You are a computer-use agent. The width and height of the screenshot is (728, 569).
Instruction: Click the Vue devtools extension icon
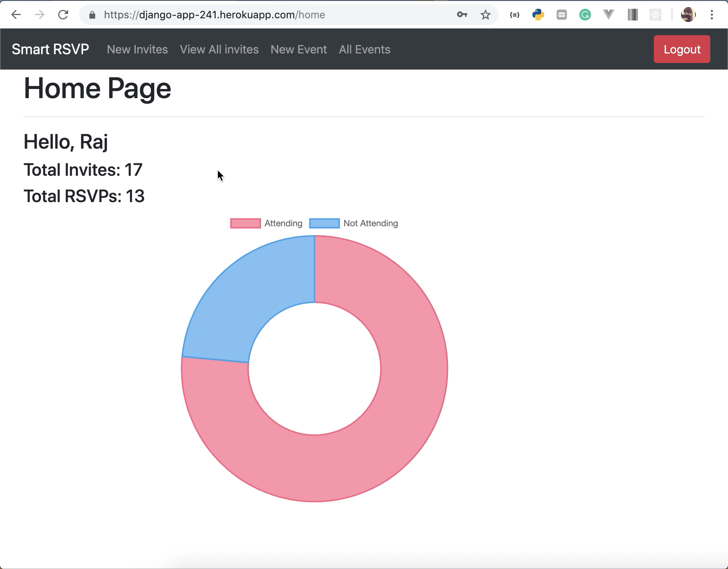point(608,15)
